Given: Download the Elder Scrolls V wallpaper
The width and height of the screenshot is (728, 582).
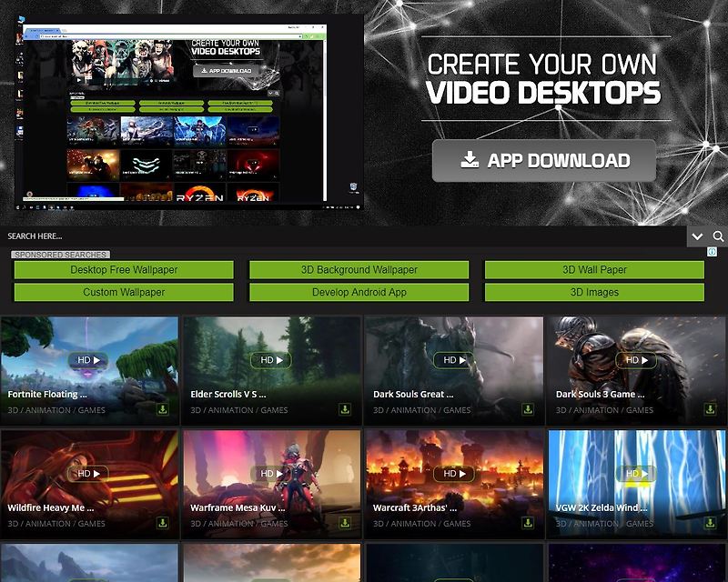Looking at the screenshot, I should point(345,409).
